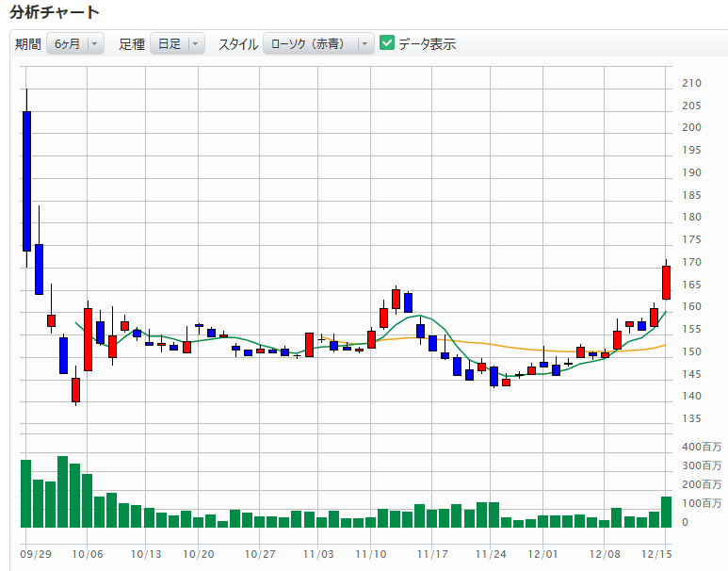
Task: Open the スタイル ローソク（赤青） dropdown
Action: [x=317, y=44]
